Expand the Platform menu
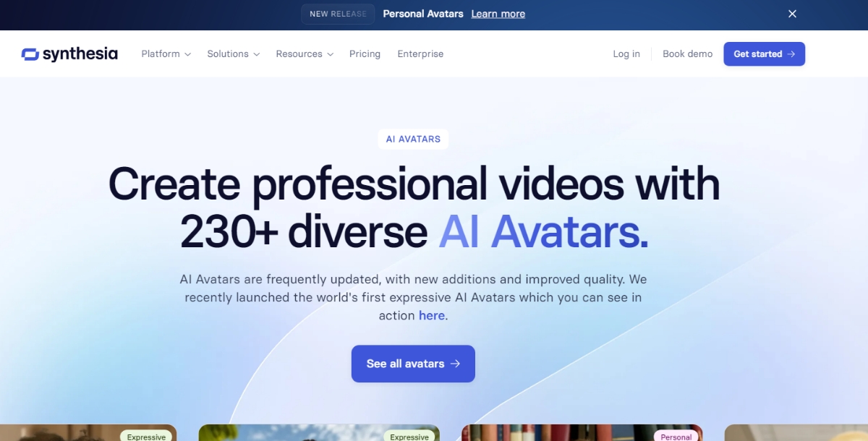 coord(166,53)
